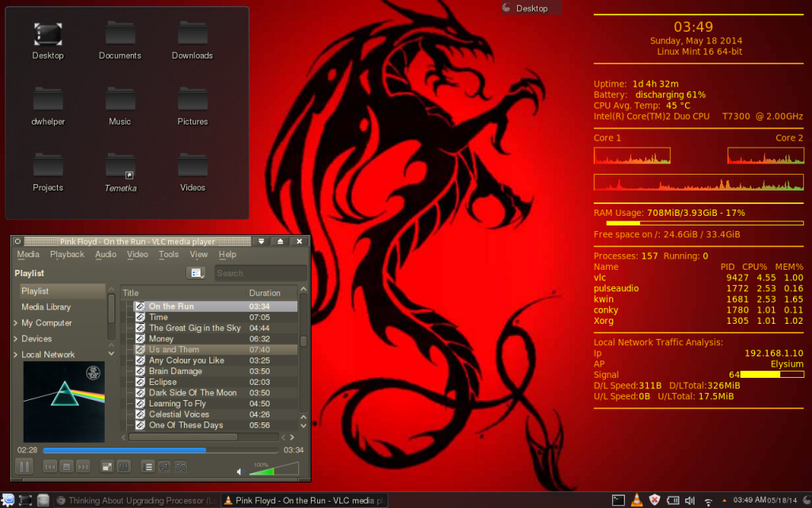Screen dimensions: 812x508
Task: Open the Videos folder
Action: point(193,173)
